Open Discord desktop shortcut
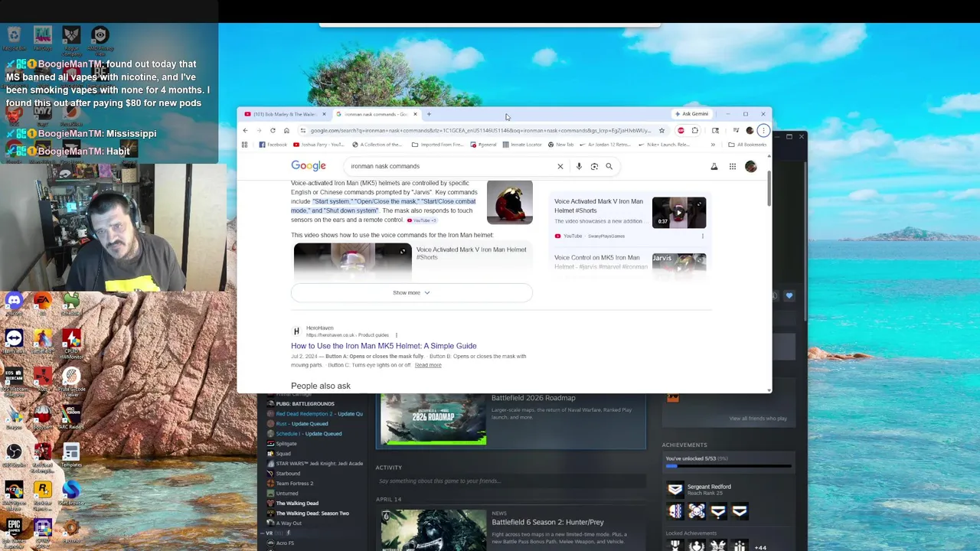The width and height of the screenshot is (980, 551). pyautogui.click(x=14, y=303)
